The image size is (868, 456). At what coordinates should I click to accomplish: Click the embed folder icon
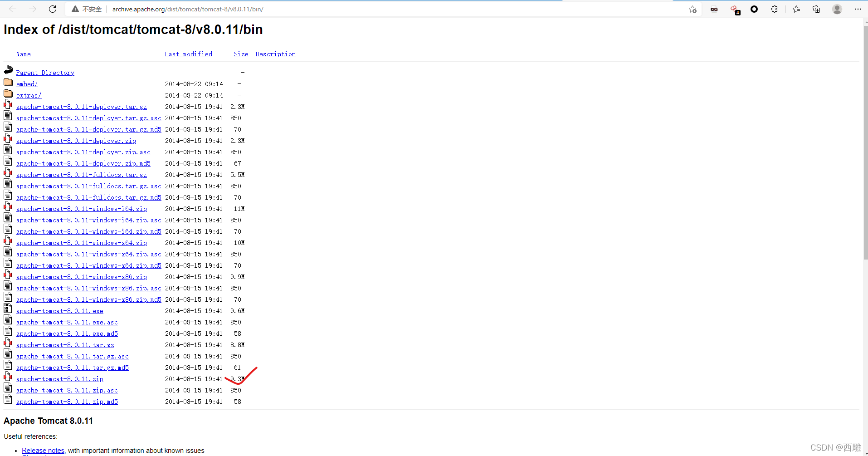tap(8, 82)
